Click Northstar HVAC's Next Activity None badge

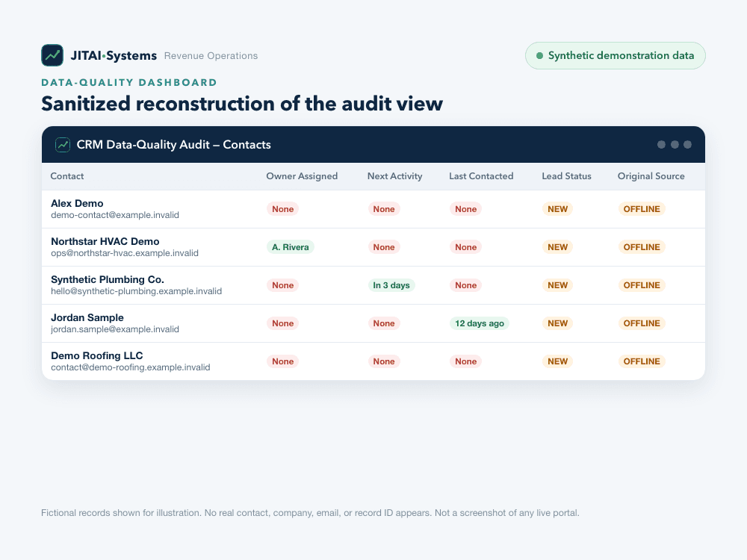click(383, 247)
